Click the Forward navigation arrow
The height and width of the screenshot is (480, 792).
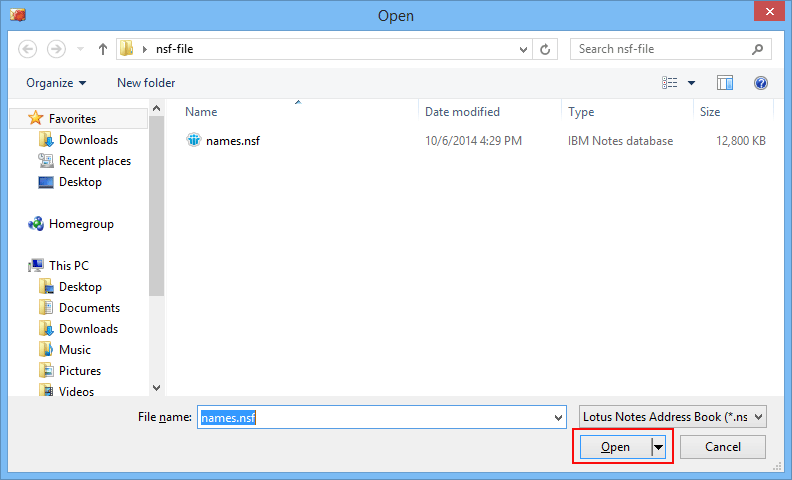pos(56,49)
